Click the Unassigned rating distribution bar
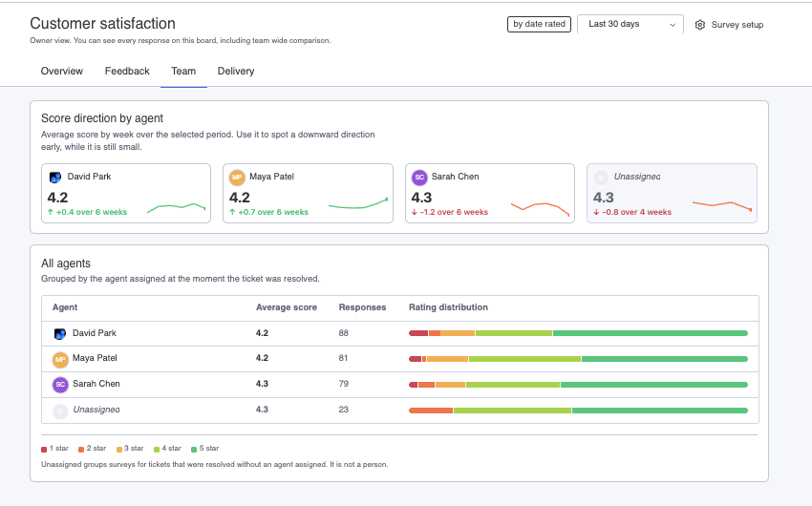Image resolution: width=812 pixels, height=506 pixels. coord(579,411)
